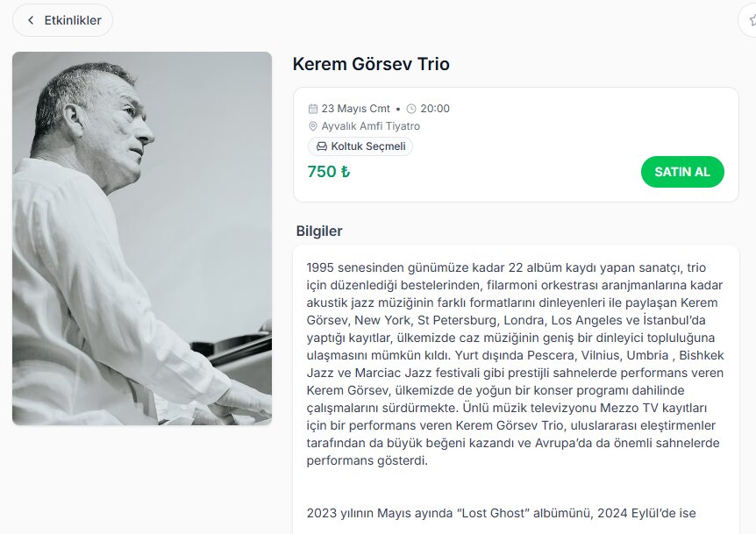This screenshot has height=534, width=756.
Task: Click the clock icon beside 20:00
Action: 411,109
